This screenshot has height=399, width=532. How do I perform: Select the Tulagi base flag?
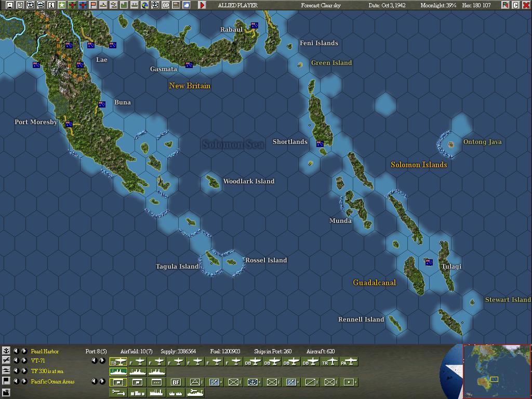[429, 262]
